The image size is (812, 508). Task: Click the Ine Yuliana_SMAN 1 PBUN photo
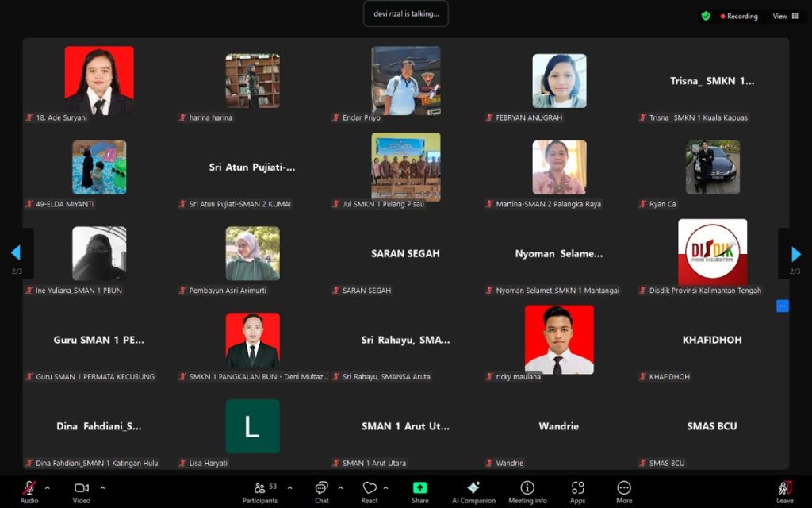coord(99,253)
